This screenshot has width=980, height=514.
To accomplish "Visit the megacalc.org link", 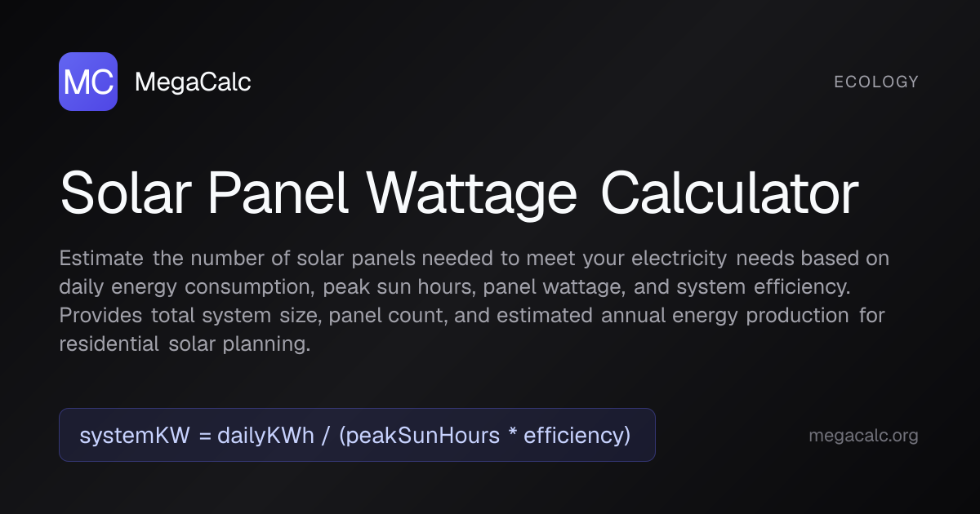I will pos(863,436).
